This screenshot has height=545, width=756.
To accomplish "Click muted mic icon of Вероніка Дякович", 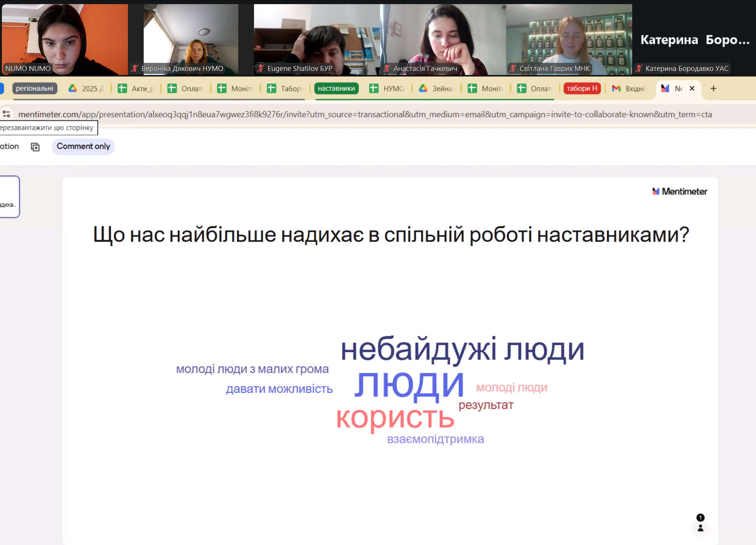I will click(135, 68).
